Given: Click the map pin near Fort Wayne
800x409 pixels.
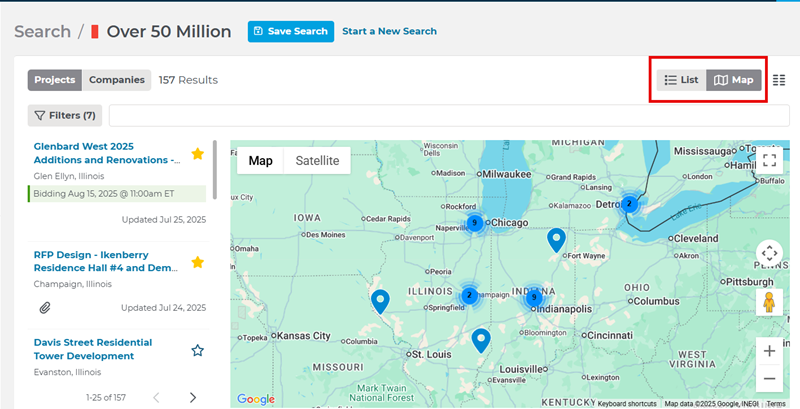Looking at the screenshot, I should (556, 240).
